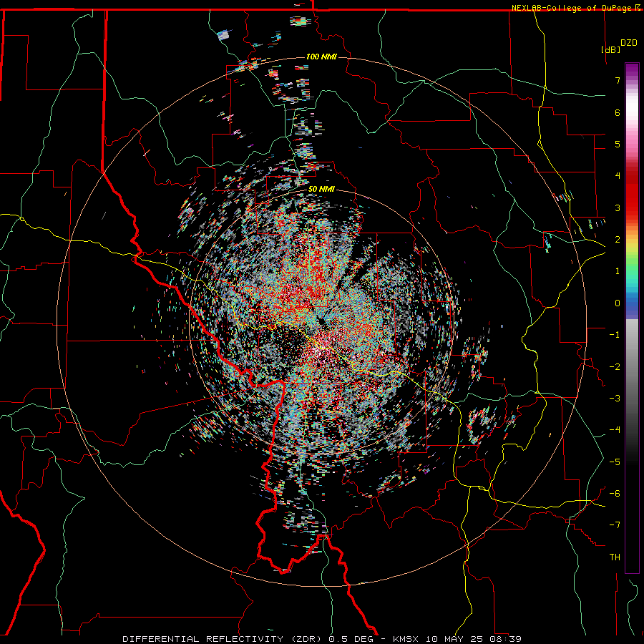Screen dimensions: 644x644
Task: Click the legend value -4 label
Action: click(615, 430)
